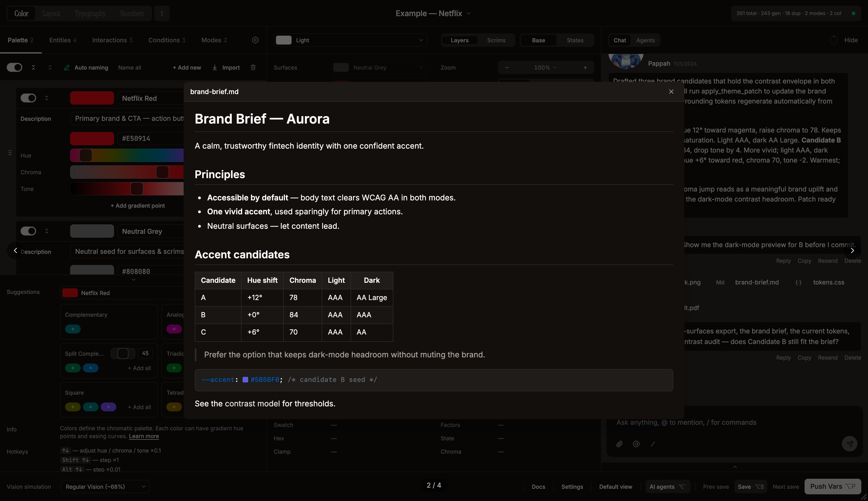This screenshot has height=501, width=868.
Task: Add the Analogous magenta suggestion chip
Action: coord(174,329)
